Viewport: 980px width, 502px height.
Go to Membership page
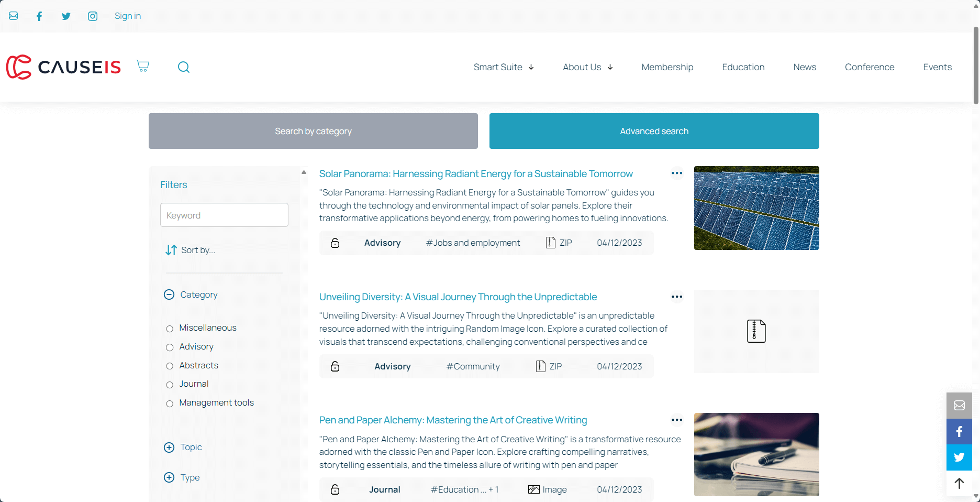[x=667, y=67]
